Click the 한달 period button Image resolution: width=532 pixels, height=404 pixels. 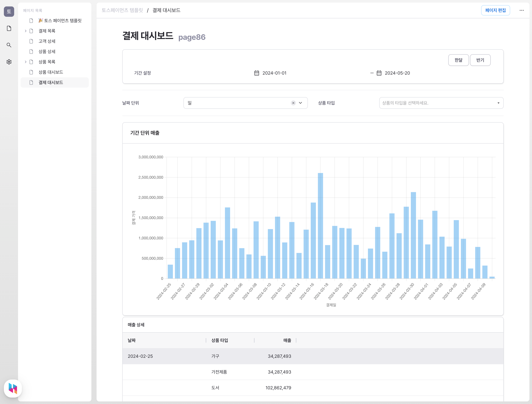(458, 60)
